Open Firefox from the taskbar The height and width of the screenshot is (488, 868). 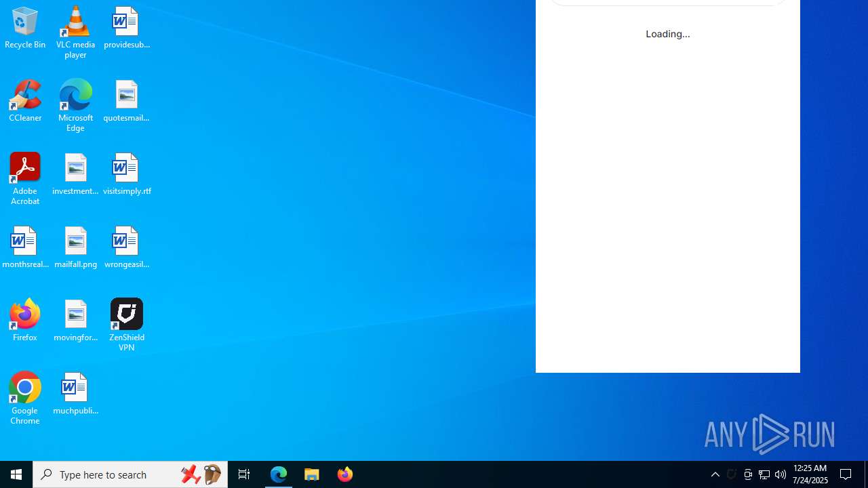[345, 474]
